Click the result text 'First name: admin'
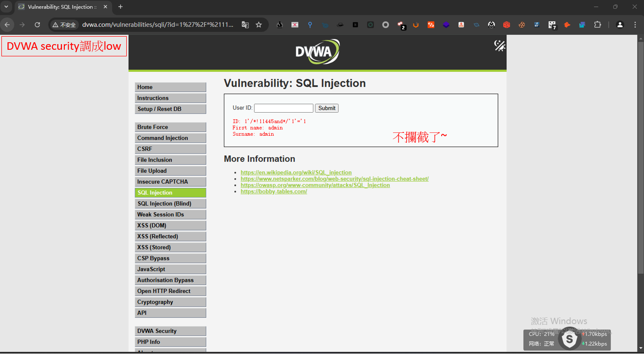644x354 pixels. pos(258,128)
